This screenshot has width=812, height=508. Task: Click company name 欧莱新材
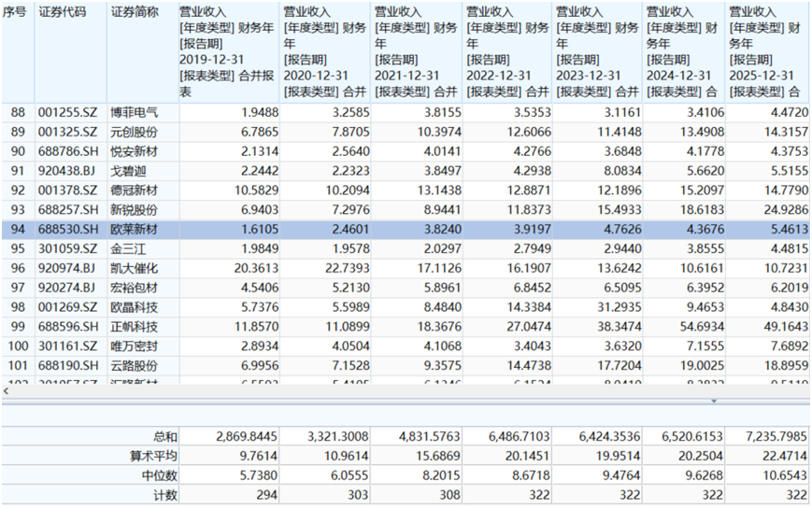click(x=135, y=229)
